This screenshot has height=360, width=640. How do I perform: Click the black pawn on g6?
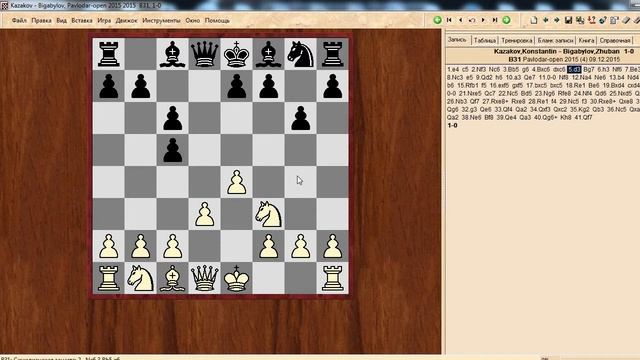click(x=301, y=118)
